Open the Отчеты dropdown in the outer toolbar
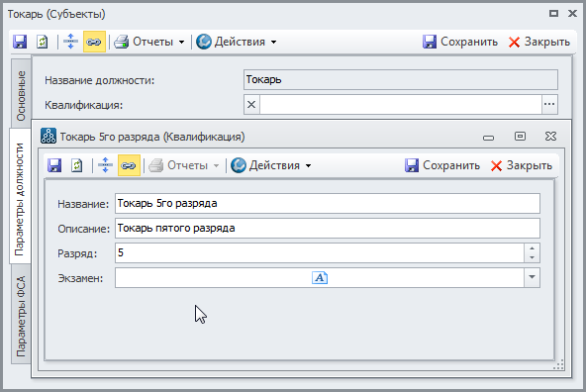This screenshot has width=586, height=392. click(x=149, y=42)
